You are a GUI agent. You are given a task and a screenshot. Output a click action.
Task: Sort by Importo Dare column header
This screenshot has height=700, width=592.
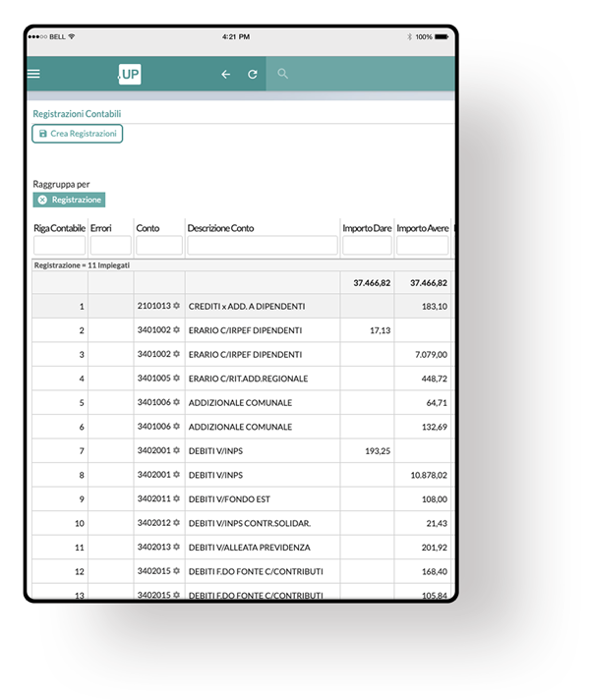click(x=367, y=228)
